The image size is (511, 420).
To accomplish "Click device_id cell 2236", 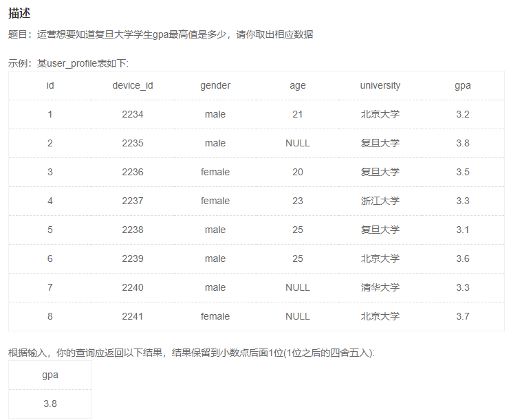I will pos(133,172).
